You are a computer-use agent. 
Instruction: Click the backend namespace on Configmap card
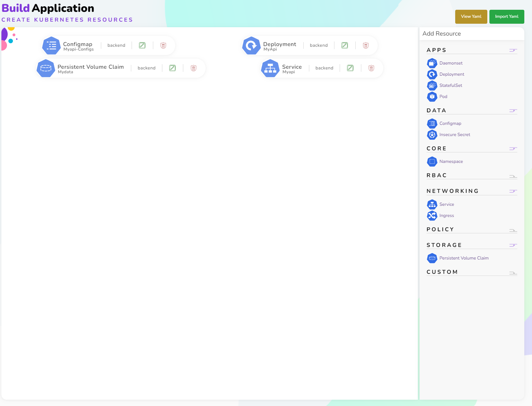pos(116,45)
